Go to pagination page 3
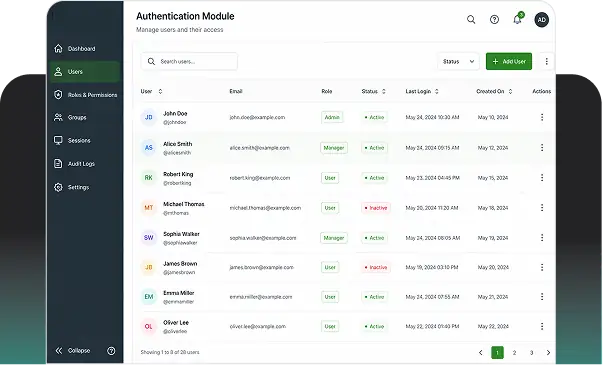 click(x=531, y=352)
